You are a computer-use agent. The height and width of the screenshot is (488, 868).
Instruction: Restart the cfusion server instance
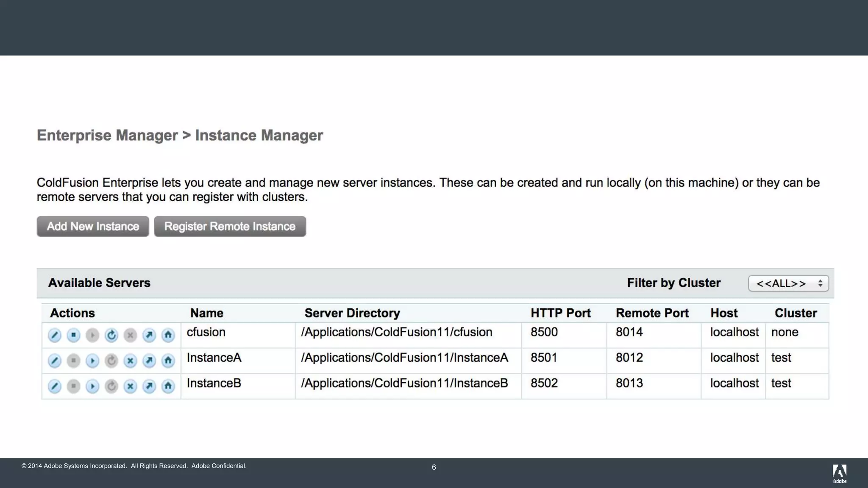click(111, 335)
